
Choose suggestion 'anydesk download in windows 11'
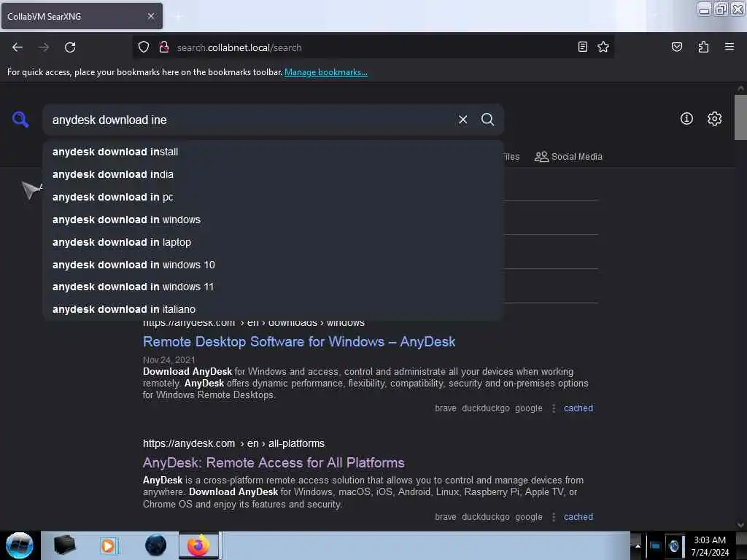point(273,287)
